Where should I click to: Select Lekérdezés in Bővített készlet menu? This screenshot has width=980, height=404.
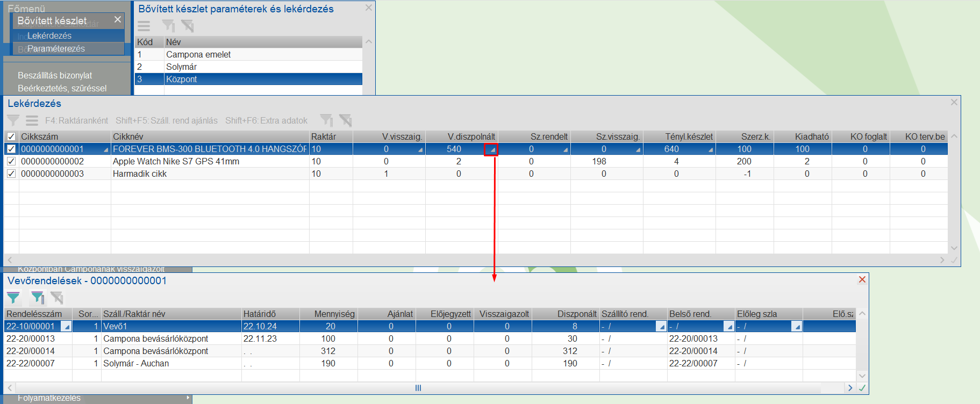click(68, 35)
